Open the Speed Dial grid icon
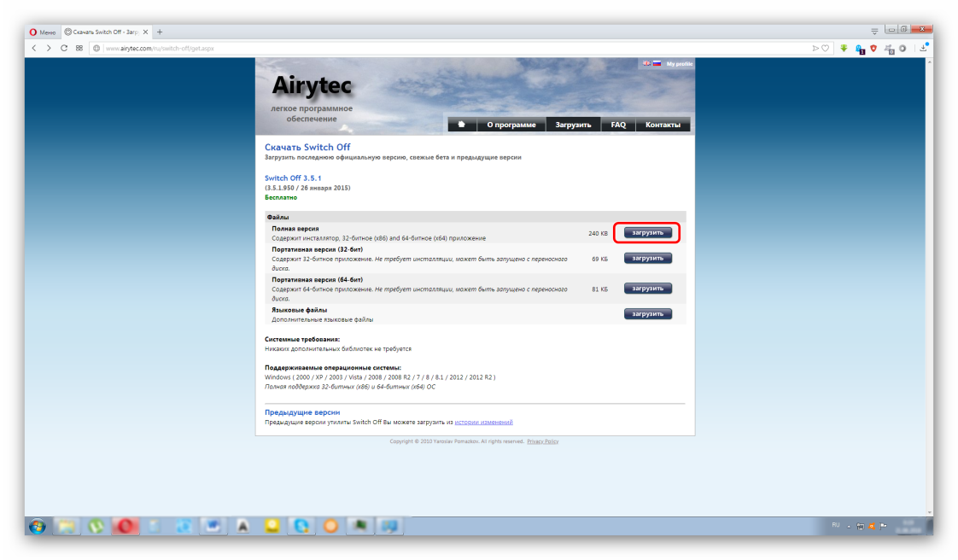This screenshot has width=958, height=560. [x=79, y=49]
